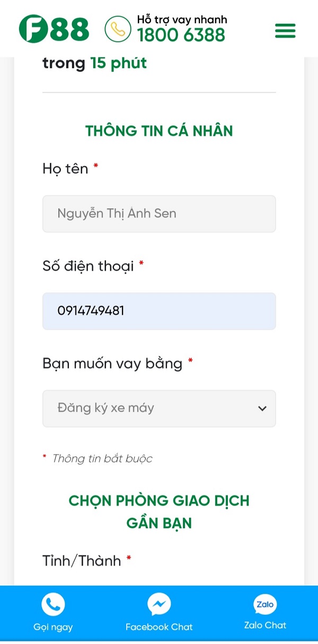Screen dimensions: 318x644
Task: Focus the Họ tên name field
Action: [x=159, y=214]
